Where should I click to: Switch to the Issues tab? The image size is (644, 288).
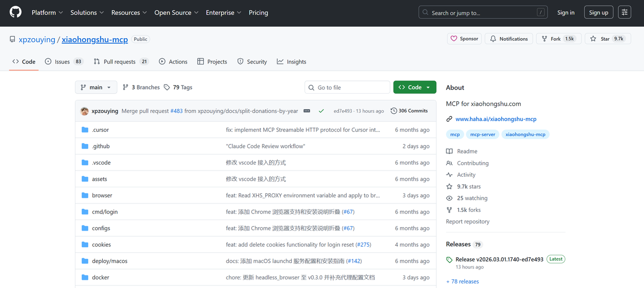[64, 61]
